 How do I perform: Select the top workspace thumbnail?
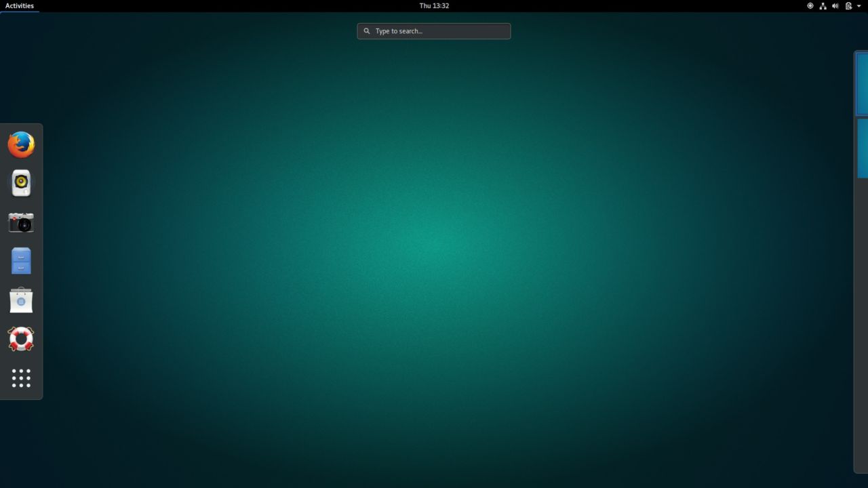click(x=862, y=83)
